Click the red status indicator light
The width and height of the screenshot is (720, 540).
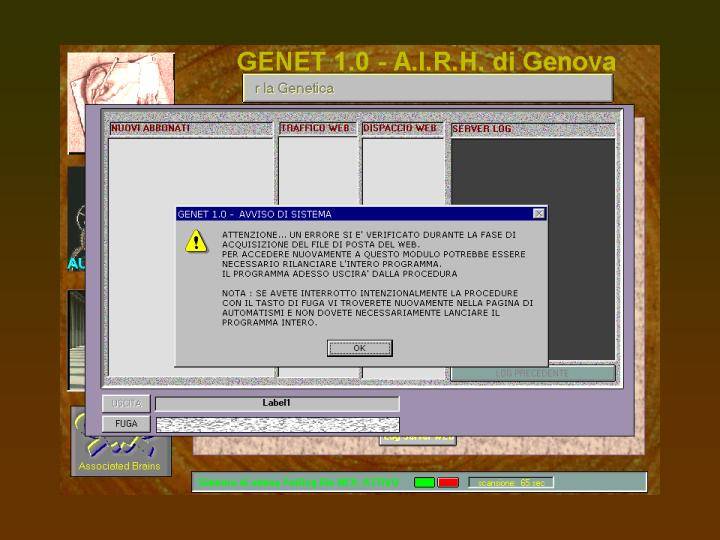(448, 483)
